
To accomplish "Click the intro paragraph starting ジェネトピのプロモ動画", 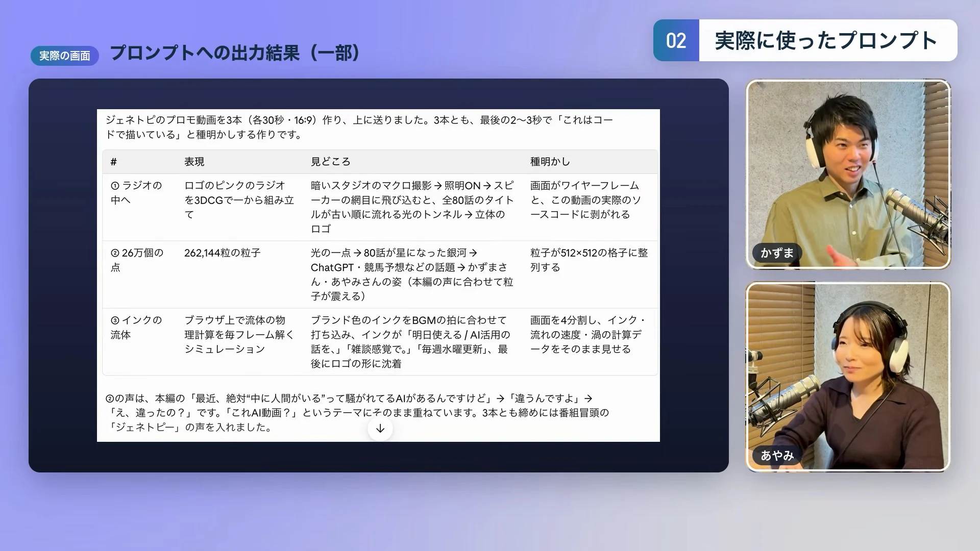I will (x=359, y=127).
